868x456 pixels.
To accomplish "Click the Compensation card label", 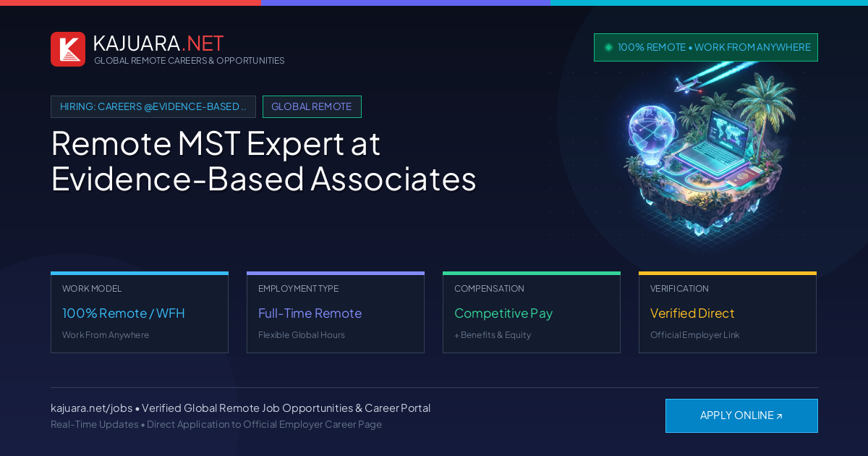I will [x=489, y=289].
